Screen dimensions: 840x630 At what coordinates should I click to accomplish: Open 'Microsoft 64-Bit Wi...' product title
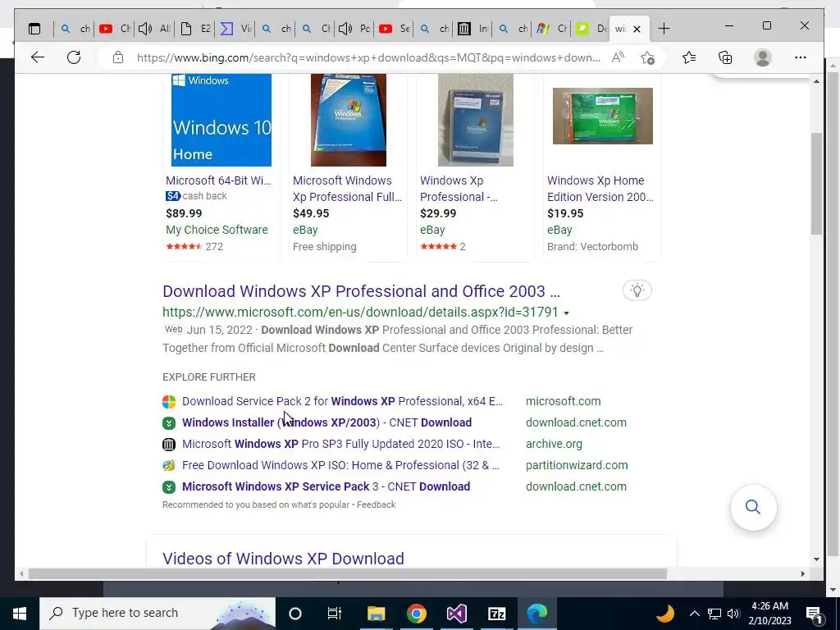(218, 180)
